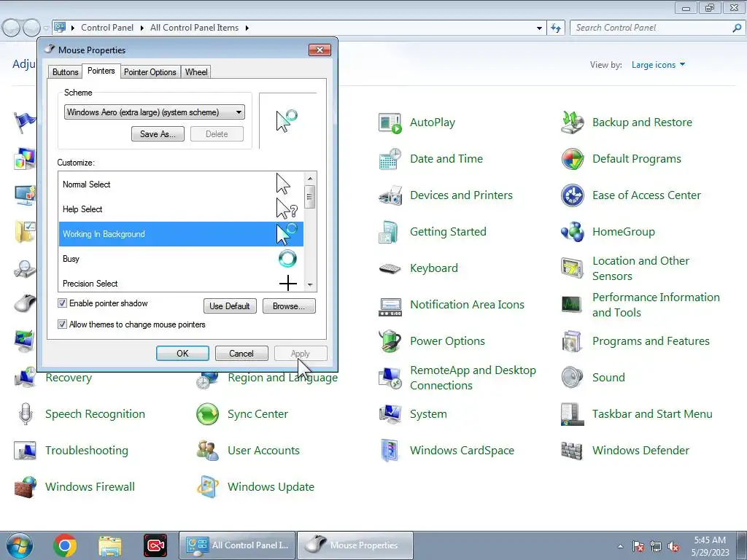
Task: Click the Customize list scroll down arrow
Action: pos(310,285)
